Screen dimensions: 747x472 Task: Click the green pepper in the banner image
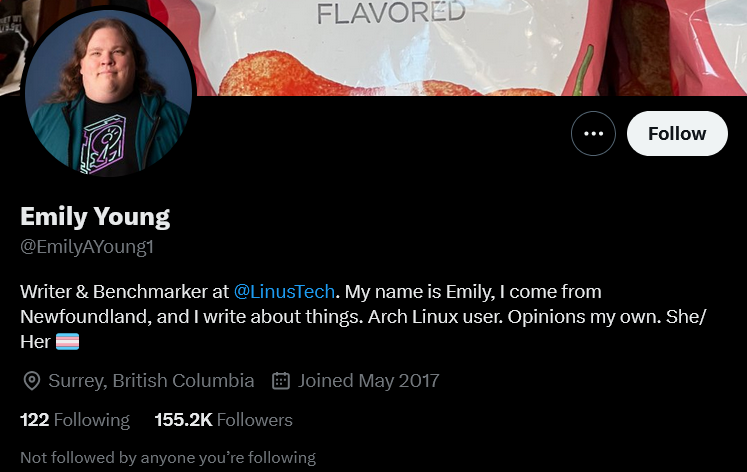click(x=583, y=70)
